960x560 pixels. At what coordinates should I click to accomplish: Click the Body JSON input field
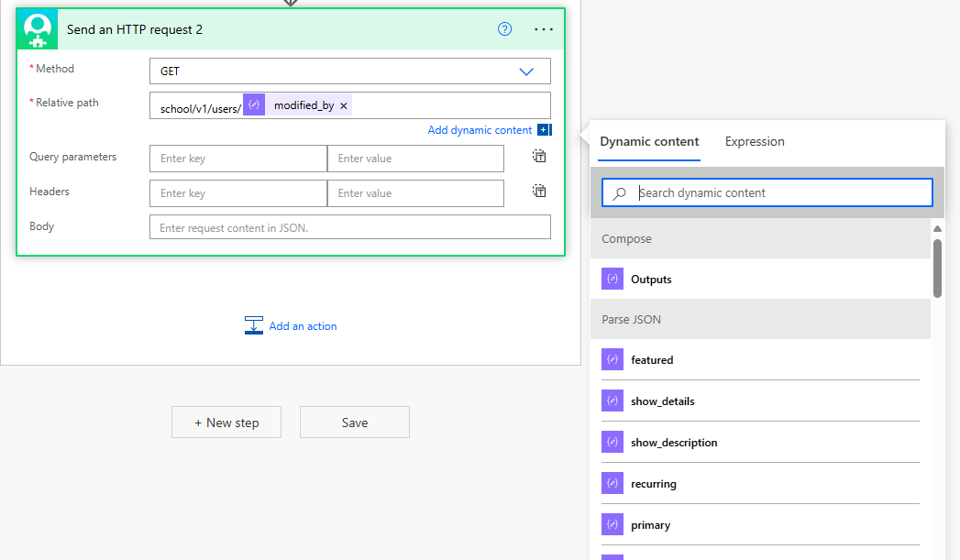[349, 227]
